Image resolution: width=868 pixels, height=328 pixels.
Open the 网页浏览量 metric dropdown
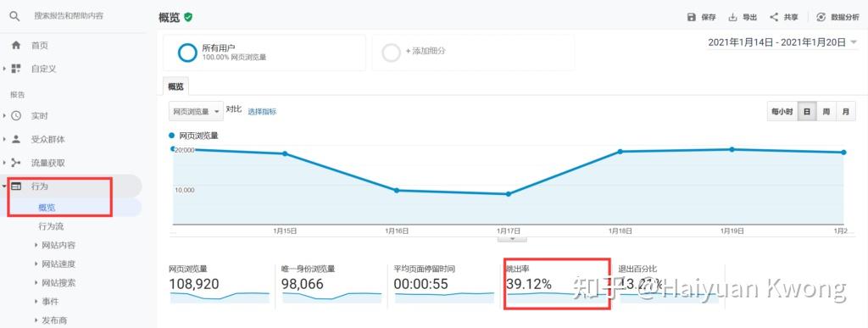point(196,111)
